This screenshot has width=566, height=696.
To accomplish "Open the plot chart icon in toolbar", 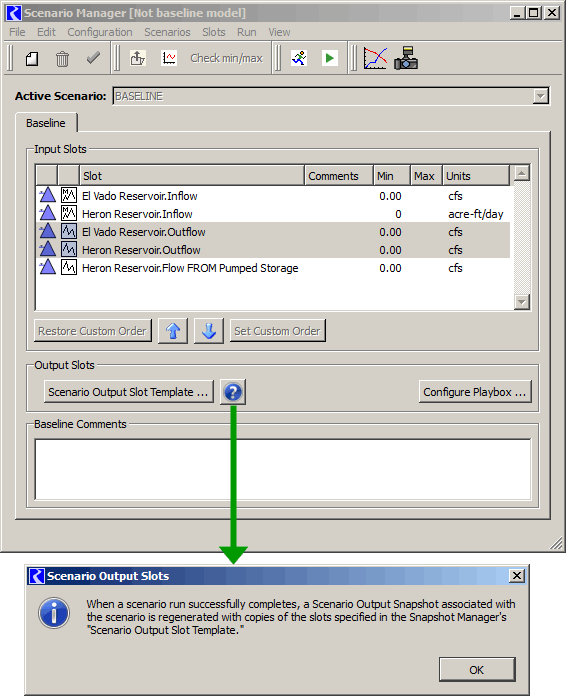I will (x=376, y=58).
